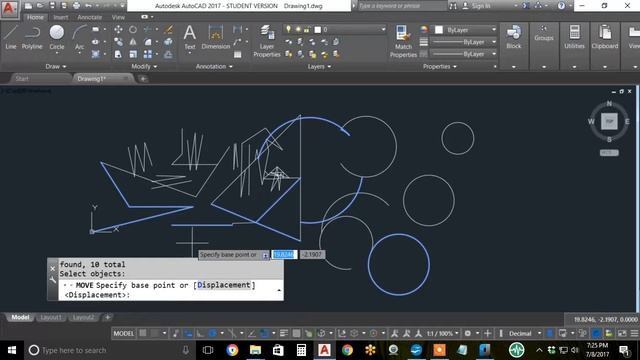Open the layer 0 dropdown list
This screenshot has width=640, height=360.
[x=383, y=29]
